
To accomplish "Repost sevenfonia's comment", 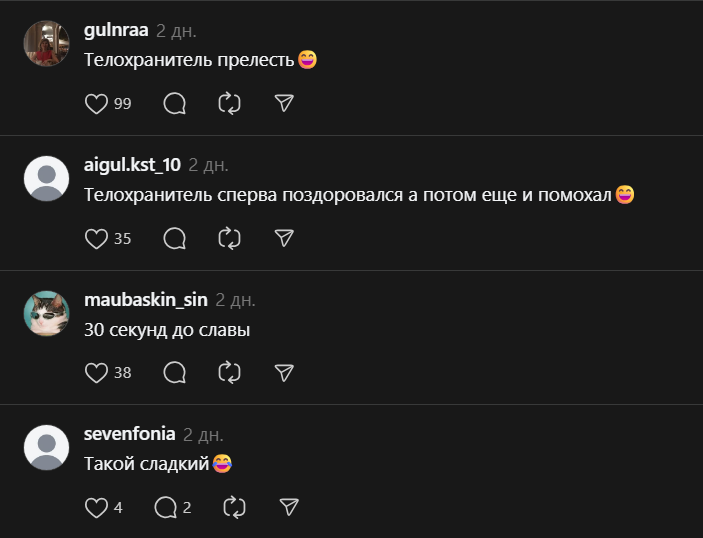I will pos(234,507).
